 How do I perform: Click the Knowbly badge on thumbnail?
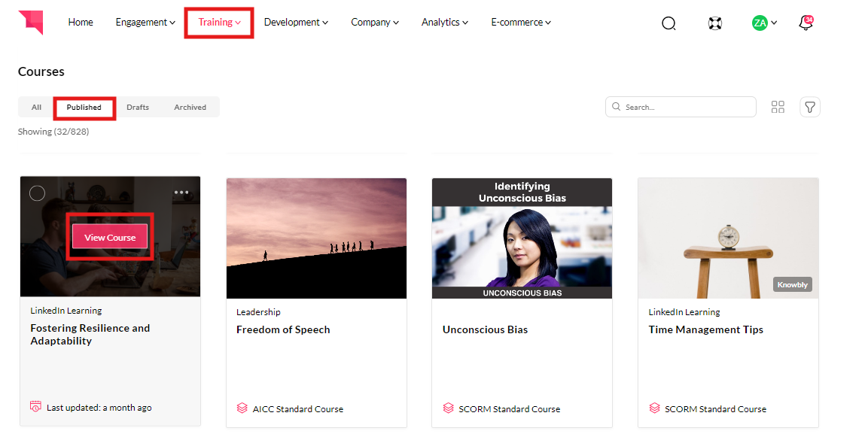pyautogui.click(x=792, y=285)
